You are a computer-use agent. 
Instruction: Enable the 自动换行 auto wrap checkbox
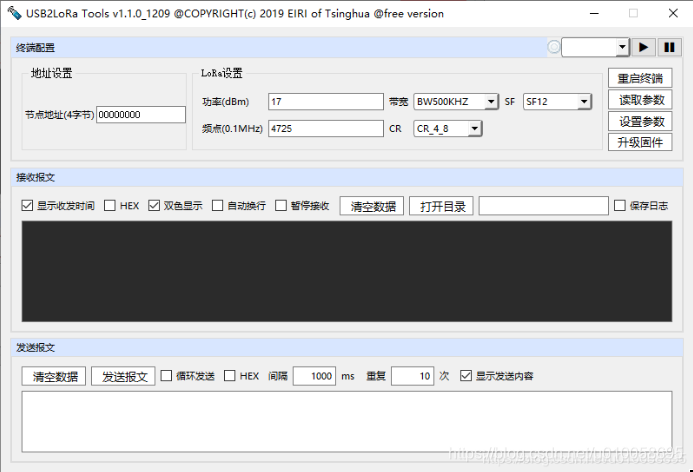point(217,206)
